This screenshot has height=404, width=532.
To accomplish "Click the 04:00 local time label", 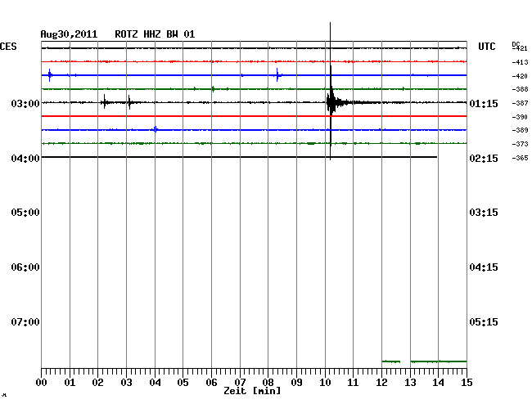I will point(25,159).
